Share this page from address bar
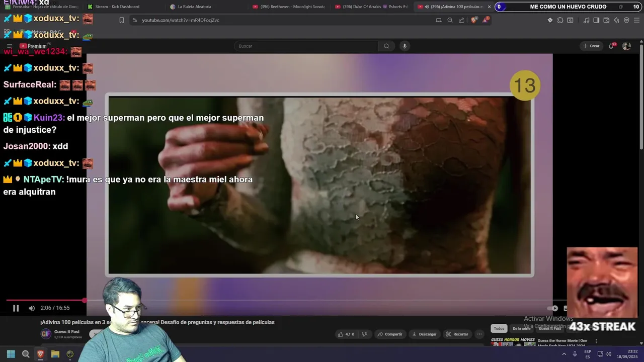644x362 pixels. pyautogui.click(x=461, y=20)
